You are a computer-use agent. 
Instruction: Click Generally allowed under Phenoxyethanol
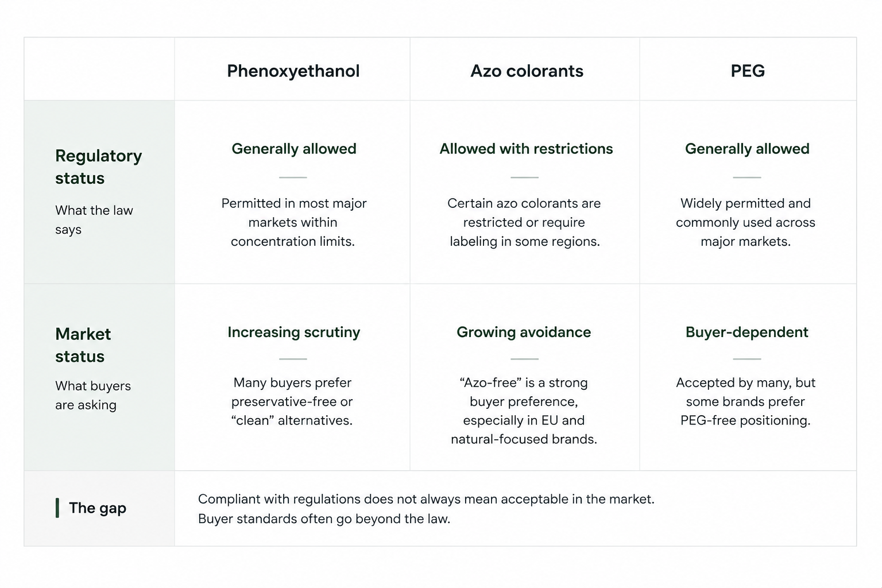294,149
